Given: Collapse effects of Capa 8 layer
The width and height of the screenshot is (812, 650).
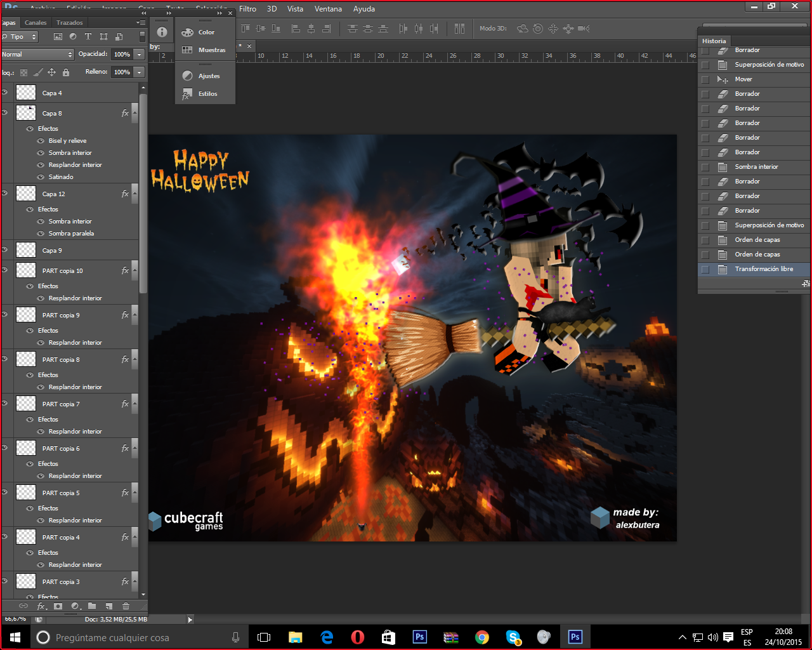Looking at the screenshot, I should pyautogui.click(x=134, y=113).
